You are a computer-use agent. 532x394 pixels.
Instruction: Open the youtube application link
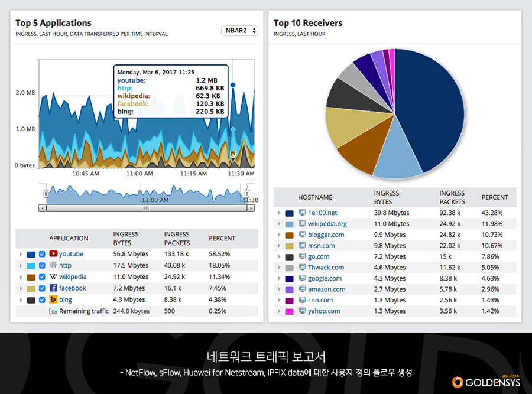click(72, 254)
